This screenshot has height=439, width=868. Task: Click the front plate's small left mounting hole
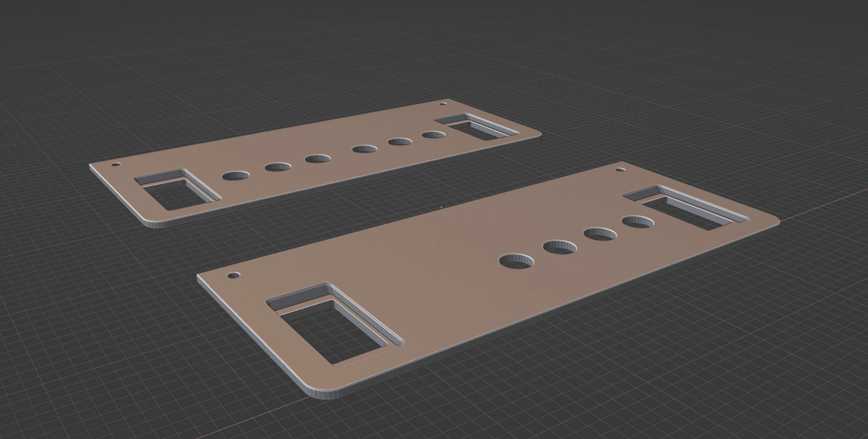(x=234, y=275)
